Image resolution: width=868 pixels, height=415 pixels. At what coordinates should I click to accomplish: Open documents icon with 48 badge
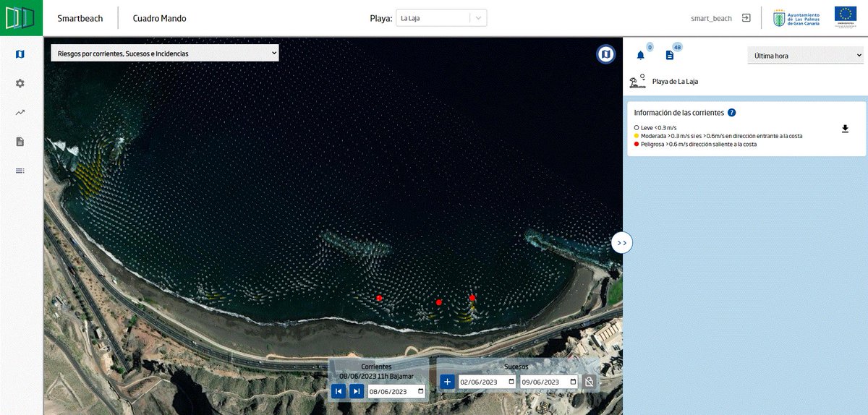point(670,55)
